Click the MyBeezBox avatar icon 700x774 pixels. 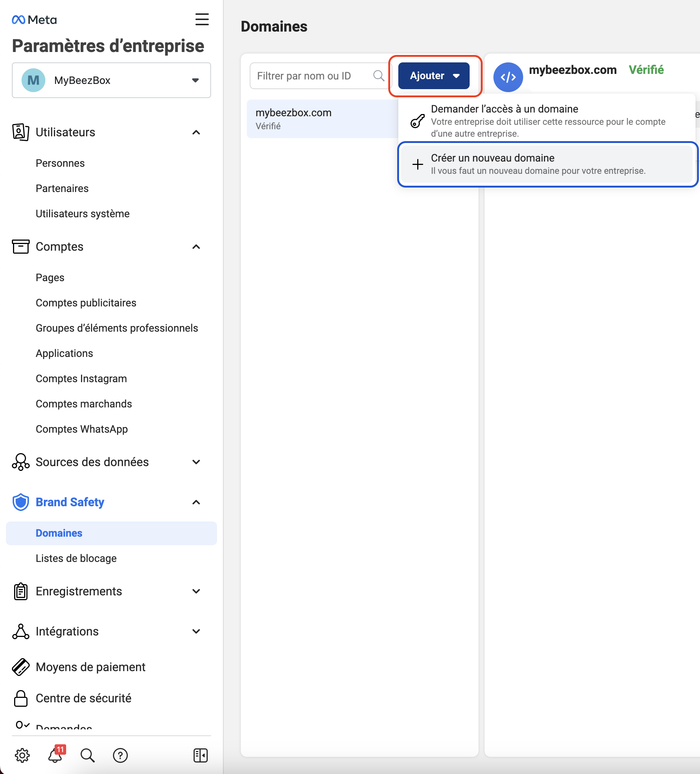(33, 80)
